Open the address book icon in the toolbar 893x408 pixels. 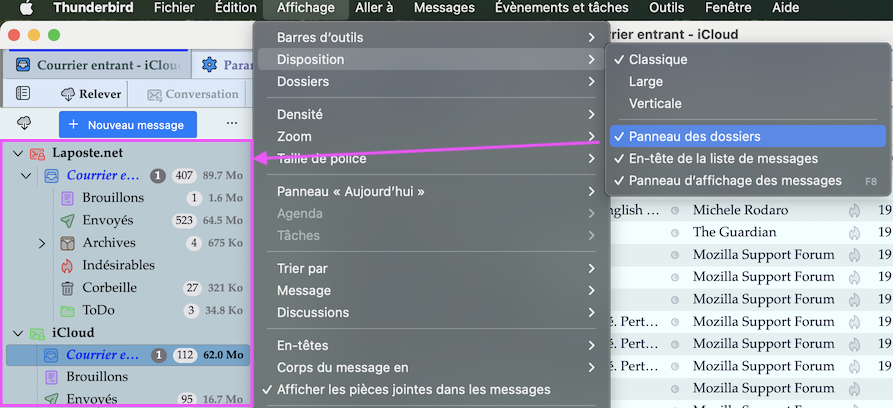point(23,94)
